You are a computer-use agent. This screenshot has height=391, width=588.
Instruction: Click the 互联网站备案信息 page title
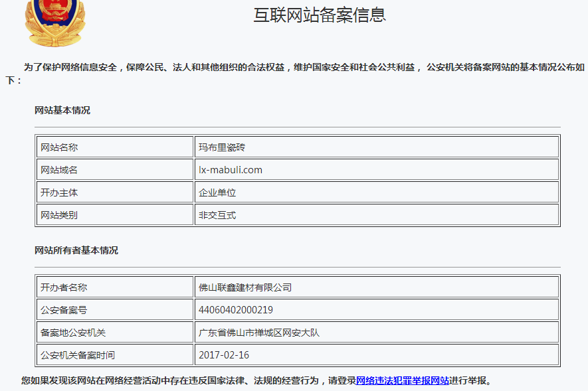click(x=320, y=15)
